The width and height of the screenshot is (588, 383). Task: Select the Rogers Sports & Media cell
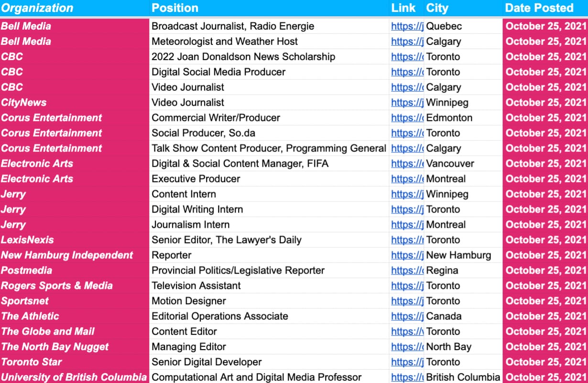(x=57, y=286)
